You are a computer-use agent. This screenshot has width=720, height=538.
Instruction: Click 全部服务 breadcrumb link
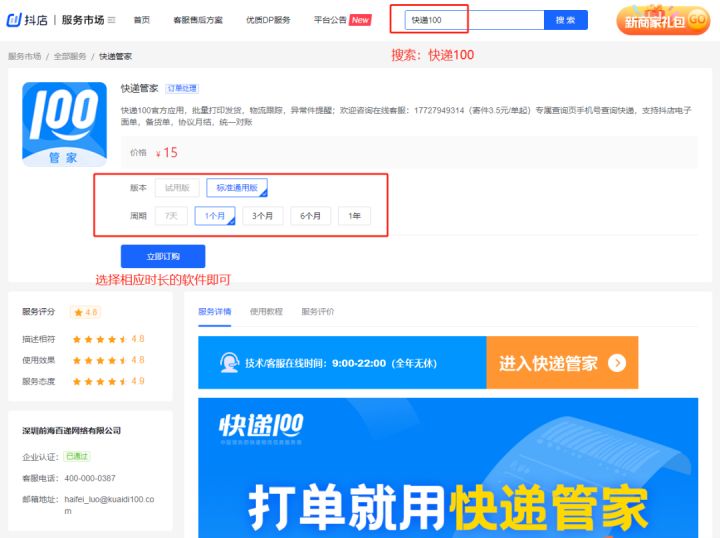click(70, 56)
